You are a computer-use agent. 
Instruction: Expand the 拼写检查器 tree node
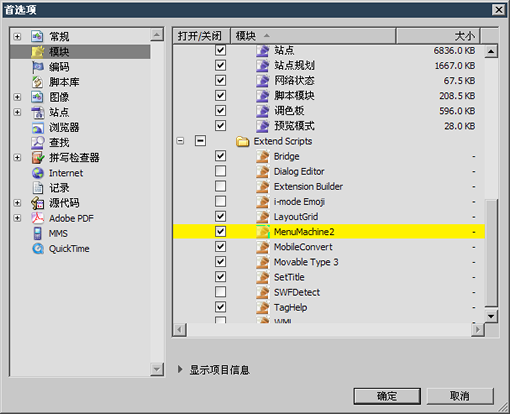(x=17, y=158)
